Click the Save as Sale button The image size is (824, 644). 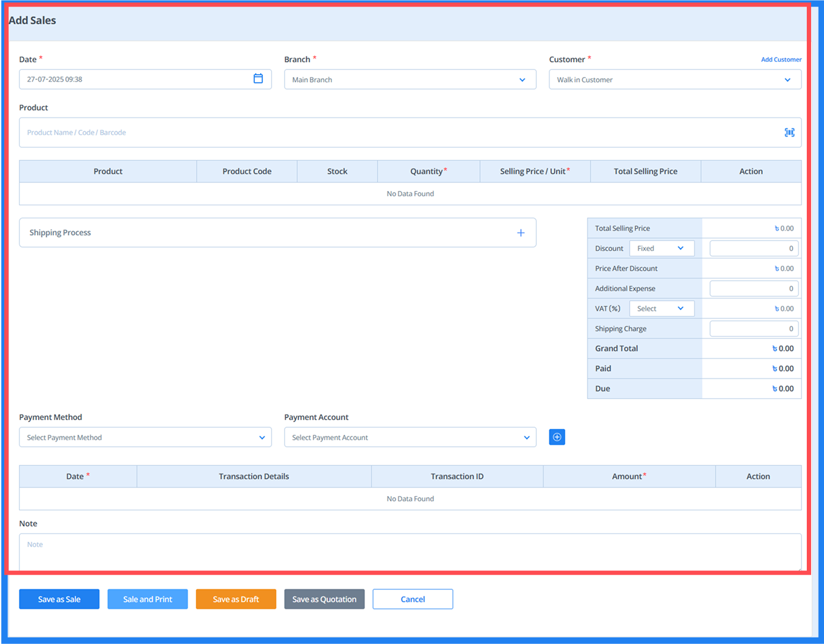[59, 599]
